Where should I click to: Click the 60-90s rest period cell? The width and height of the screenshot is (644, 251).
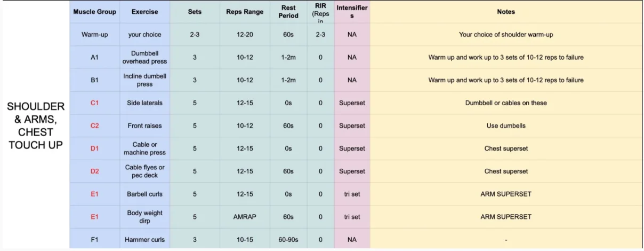click(x=288, y=240)
